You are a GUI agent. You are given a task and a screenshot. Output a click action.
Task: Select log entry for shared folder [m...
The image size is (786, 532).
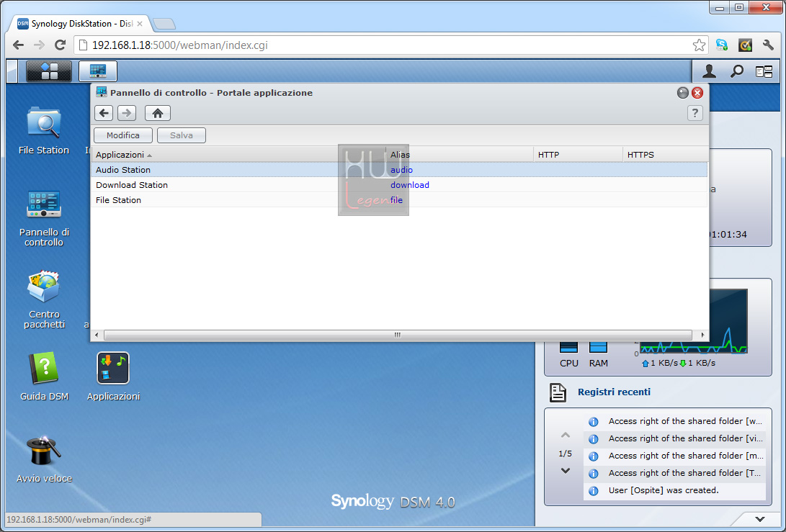(675, 456)
